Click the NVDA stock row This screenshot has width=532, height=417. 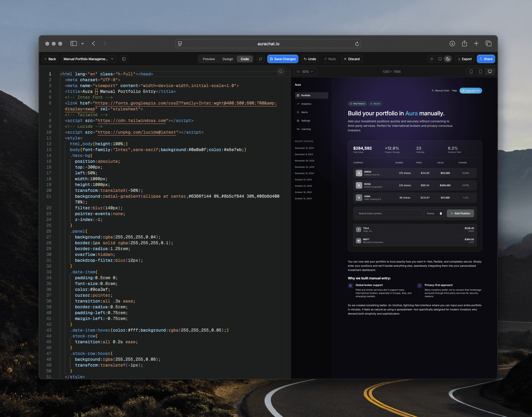(x=415, y=185)
